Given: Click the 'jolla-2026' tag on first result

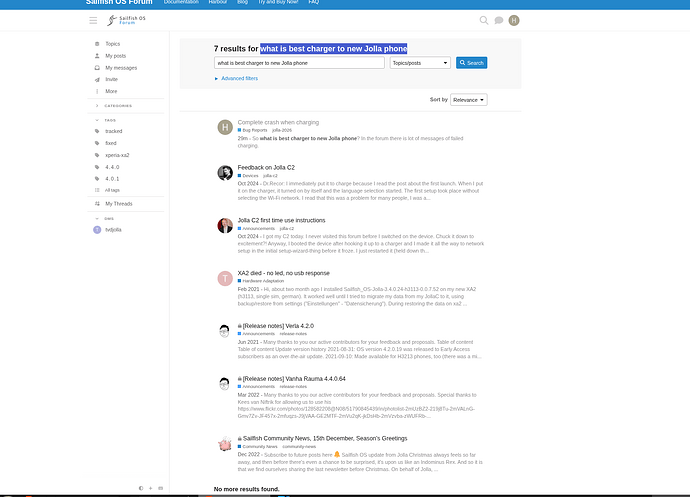Looking at the screenshot, I should [x=282, y=130].
